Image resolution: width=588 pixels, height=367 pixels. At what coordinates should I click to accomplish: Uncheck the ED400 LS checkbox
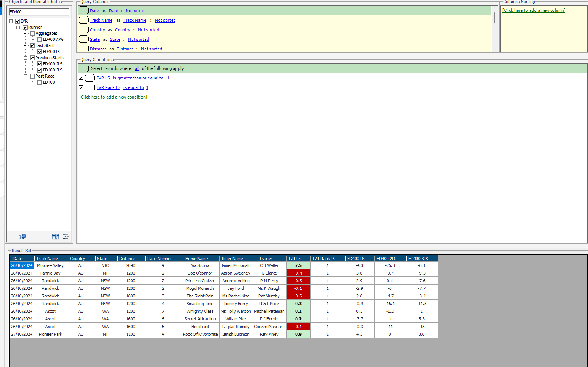click(39, 52)
